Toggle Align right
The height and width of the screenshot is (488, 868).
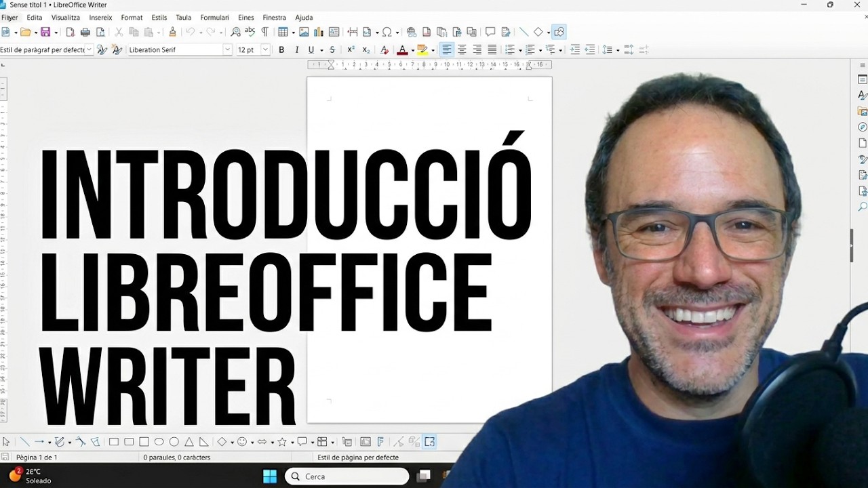[477, 49]
